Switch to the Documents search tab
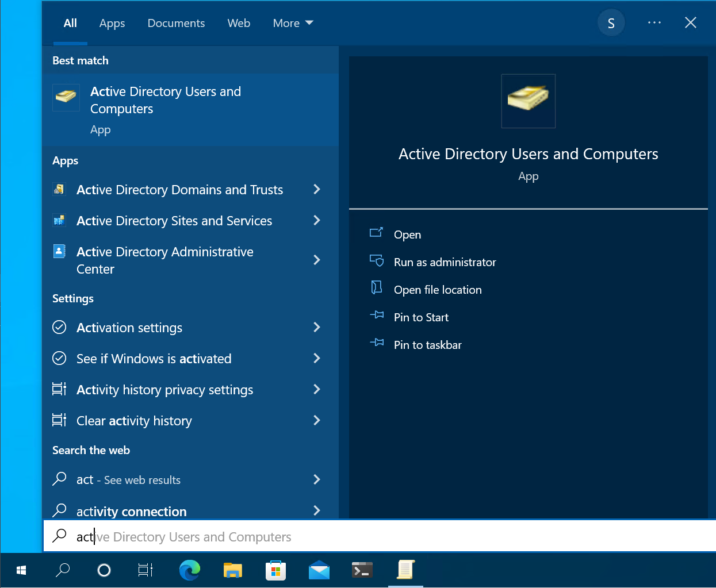This screenshot has height=588, width=716. tap(176, 23)
